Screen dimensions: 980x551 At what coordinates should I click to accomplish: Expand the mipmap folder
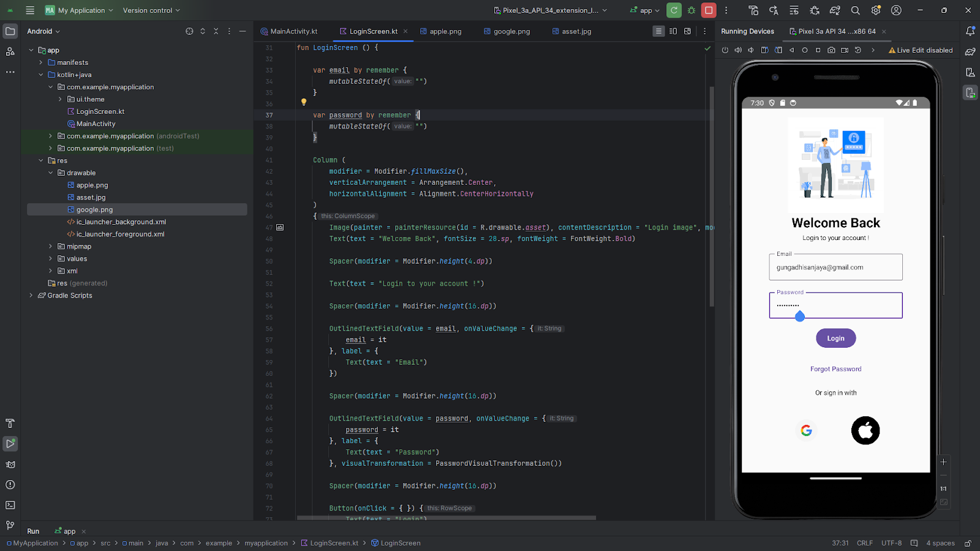pyautogui.click(x=51, y=246)
